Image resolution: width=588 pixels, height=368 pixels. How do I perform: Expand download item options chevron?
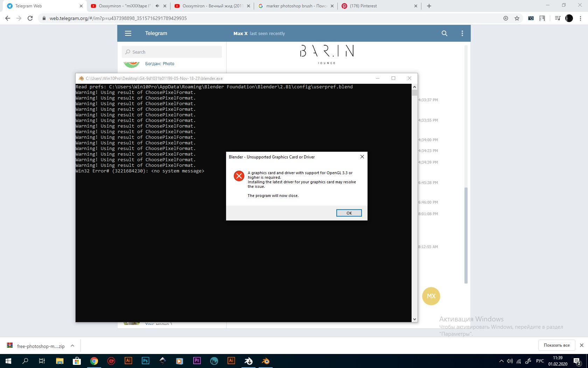click(72, 346)
